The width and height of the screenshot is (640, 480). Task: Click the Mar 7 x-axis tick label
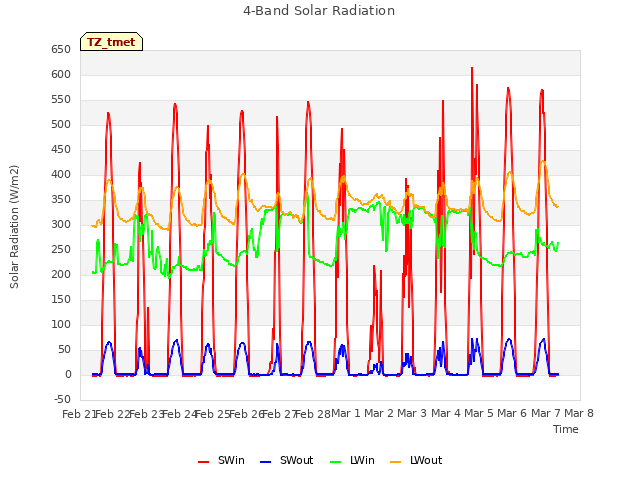click(x=546, y=413)
